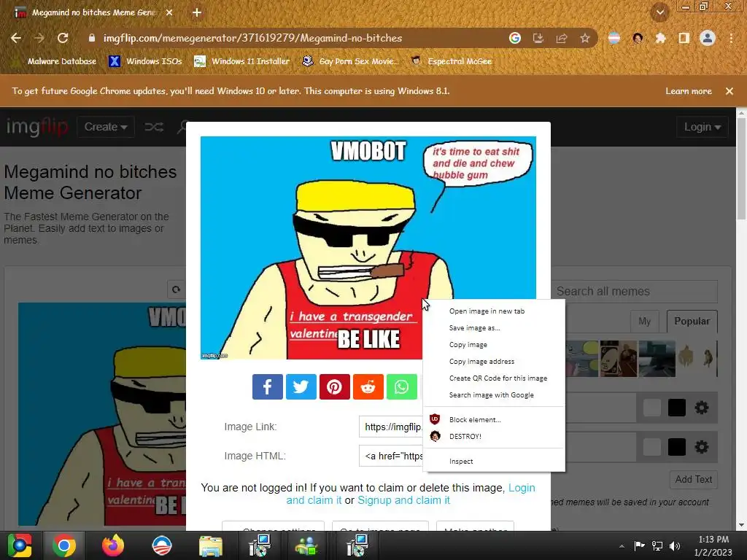Switch to the My tab
The width and height of the screenshot is (747, 560).
645,322
